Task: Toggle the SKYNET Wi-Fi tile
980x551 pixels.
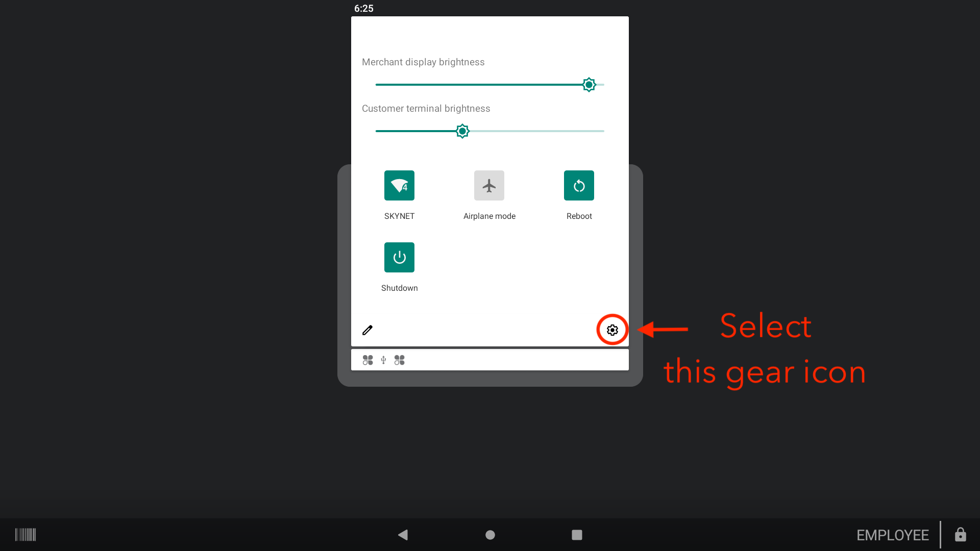Action: point(399,185)
